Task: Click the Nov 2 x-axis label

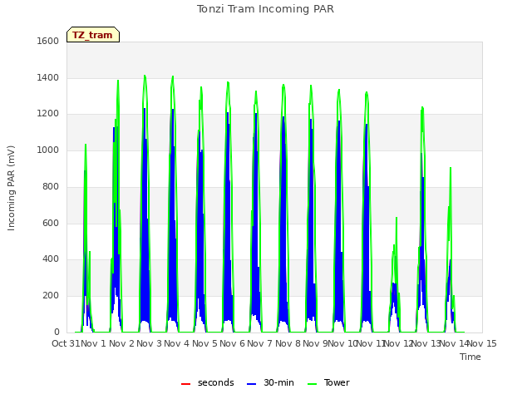Action: 122,343
